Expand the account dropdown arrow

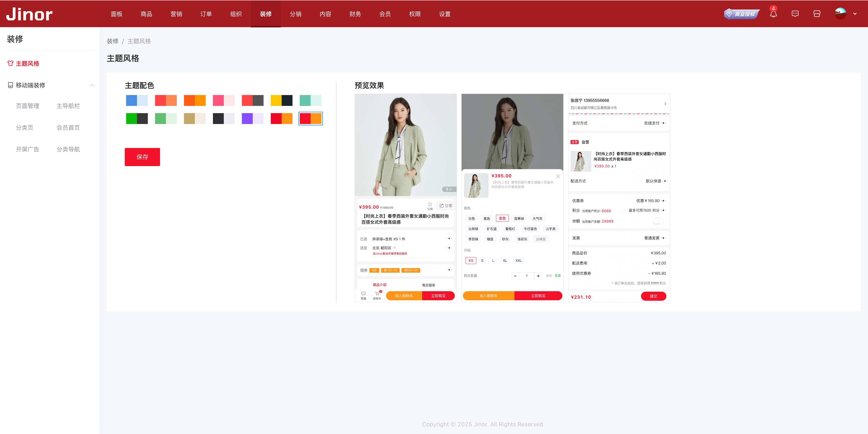[855, 14]
